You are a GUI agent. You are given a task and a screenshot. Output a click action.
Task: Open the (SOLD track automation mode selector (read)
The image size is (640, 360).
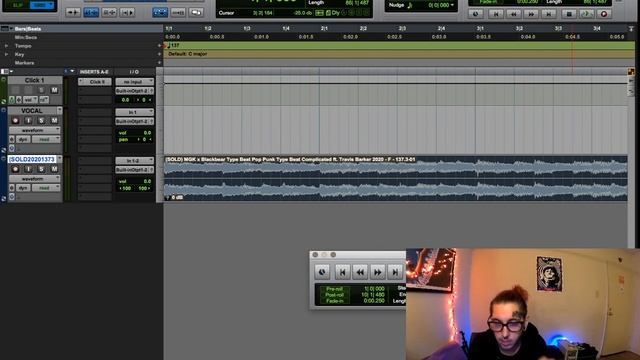coord(46,188)
